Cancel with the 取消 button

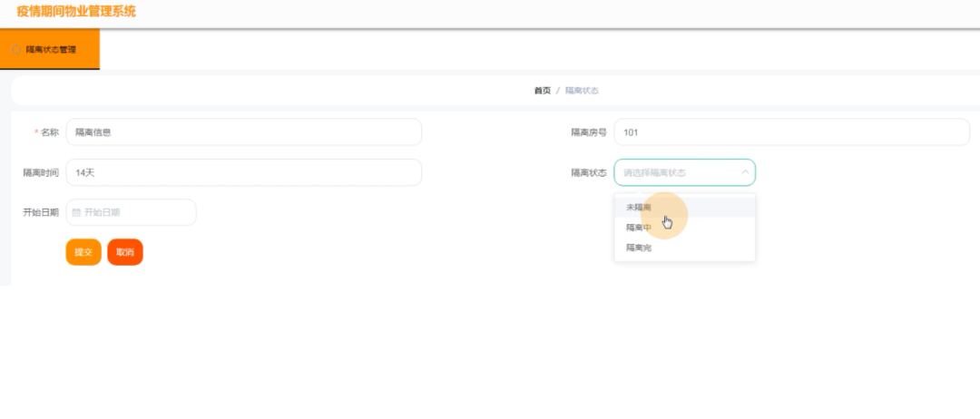point(125,252)
